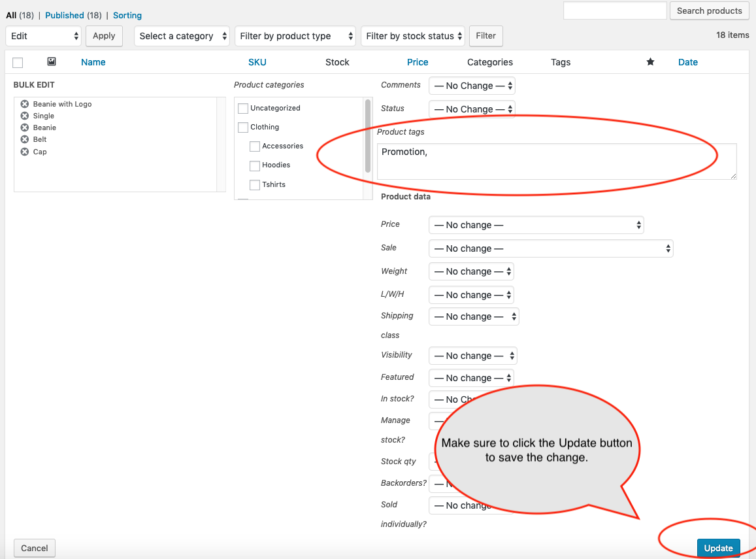This screenshot has width=756, height=559.
Task: Toggle the select-all products checkbox
Action: 18,62
